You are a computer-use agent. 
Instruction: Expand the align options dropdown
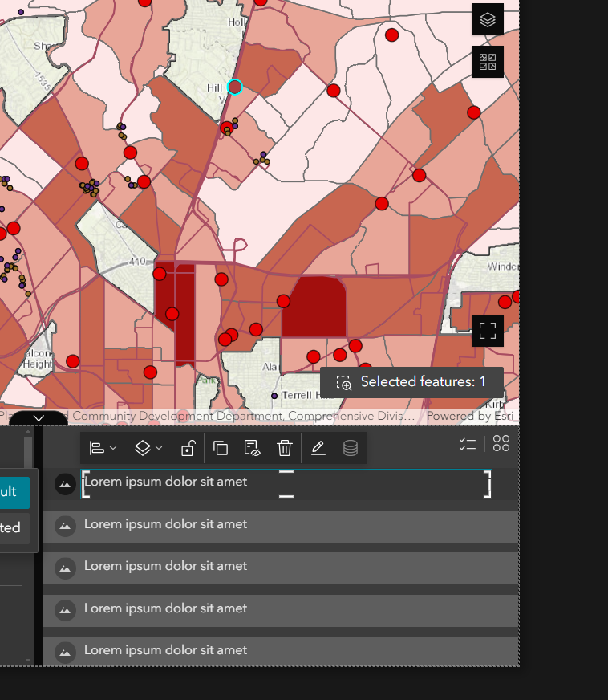102,449
